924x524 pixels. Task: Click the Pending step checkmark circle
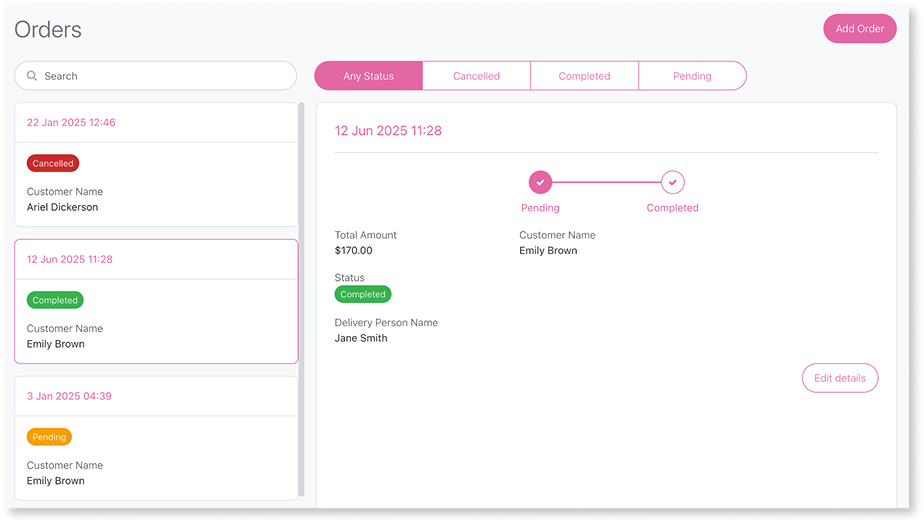pyautogui.click(x=540, y=182)
